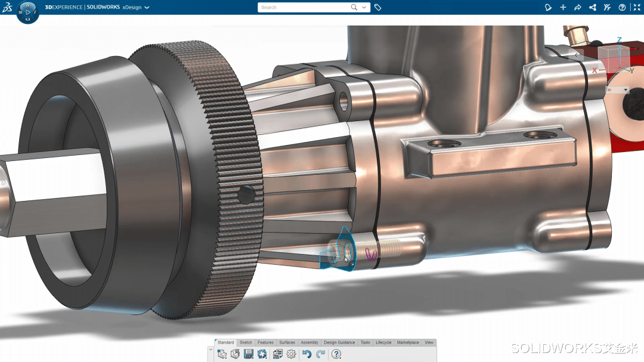Open Help from the Standard toolbar question mark
This screenshot has height=362, width=644.
(336, 354)
